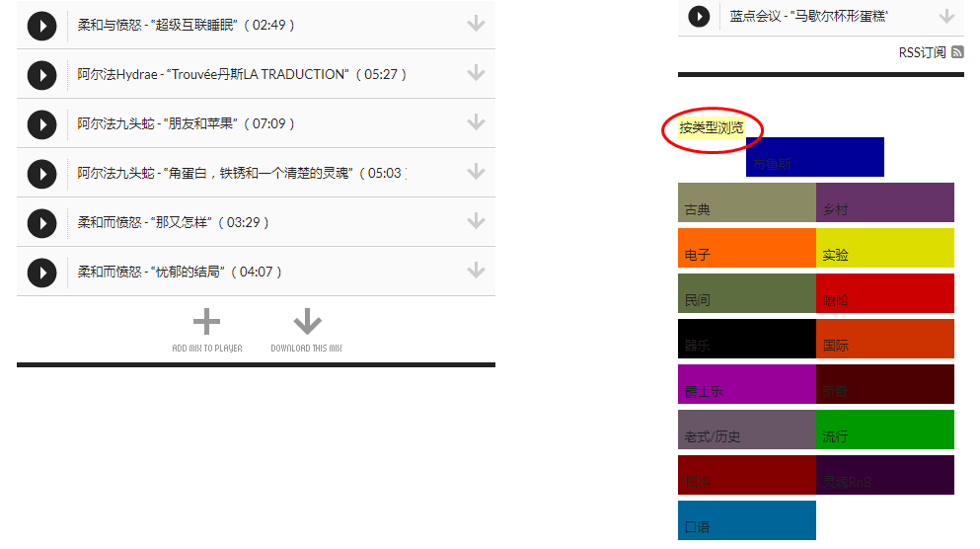Click the Download This Mix arrow icon
Screen dimensions: 980x549
click(x=308, y=321)
